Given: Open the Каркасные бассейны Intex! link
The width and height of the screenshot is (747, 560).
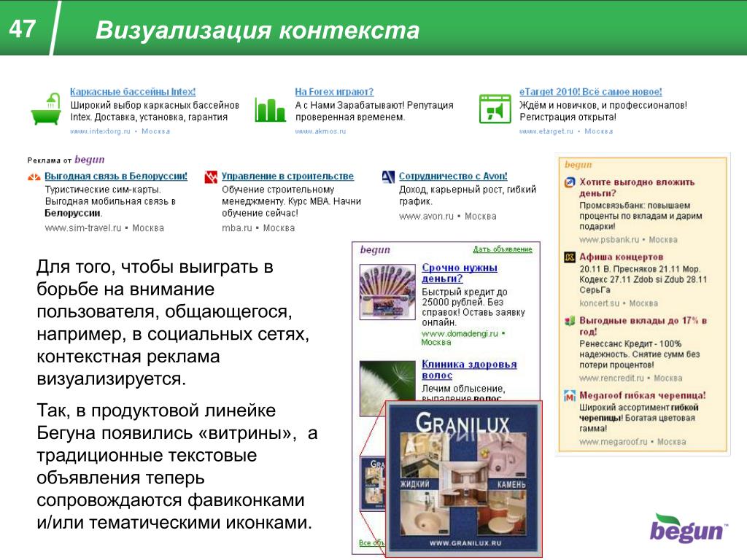Looking at the screenshot, I should click(133, 92).
